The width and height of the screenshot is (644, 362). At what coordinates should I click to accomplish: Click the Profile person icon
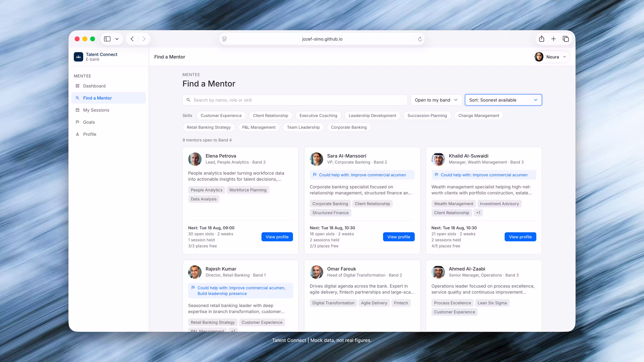pos(77,134)
